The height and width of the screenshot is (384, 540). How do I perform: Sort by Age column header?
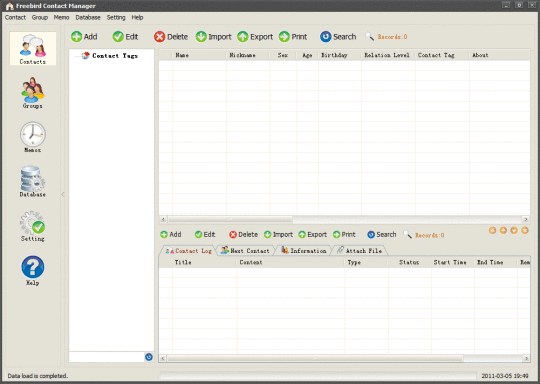307,55
